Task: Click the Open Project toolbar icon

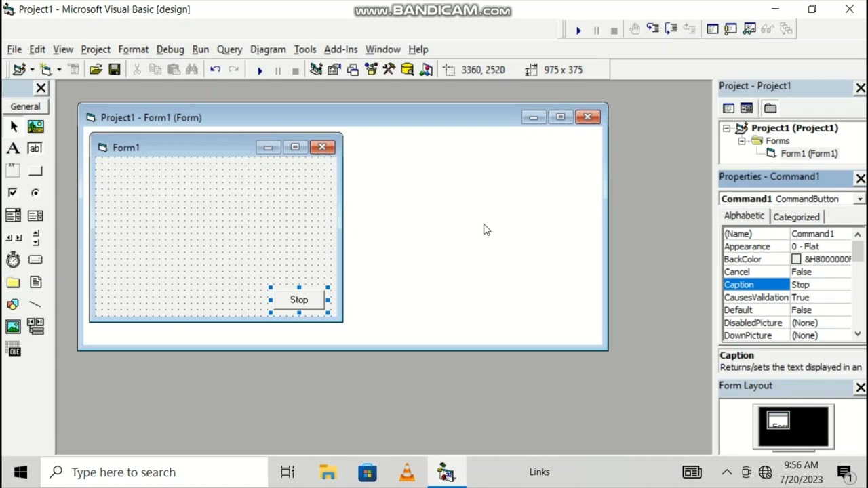Action: pos(96,70)
